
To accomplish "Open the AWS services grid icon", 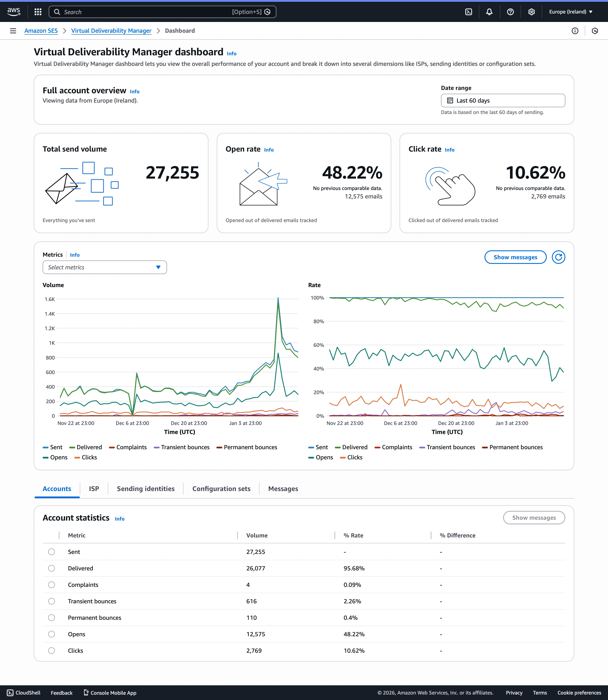I will (38, 12).
